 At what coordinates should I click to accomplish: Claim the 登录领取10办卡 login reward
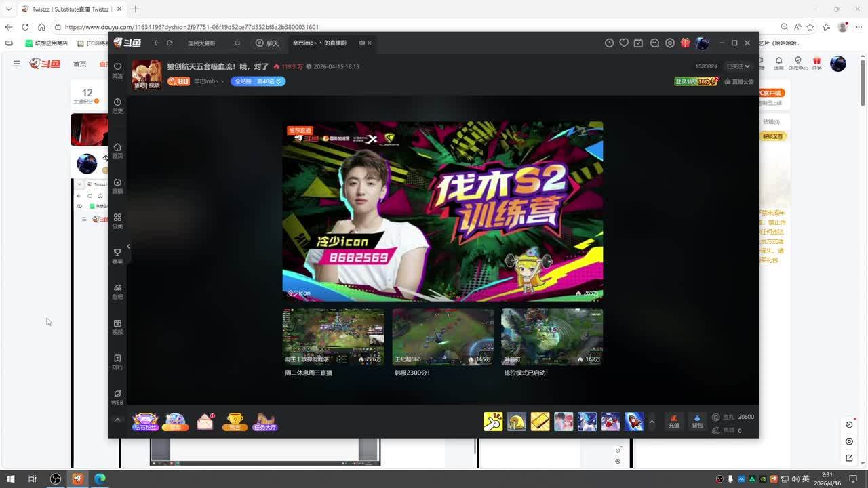tap(696, 81)
